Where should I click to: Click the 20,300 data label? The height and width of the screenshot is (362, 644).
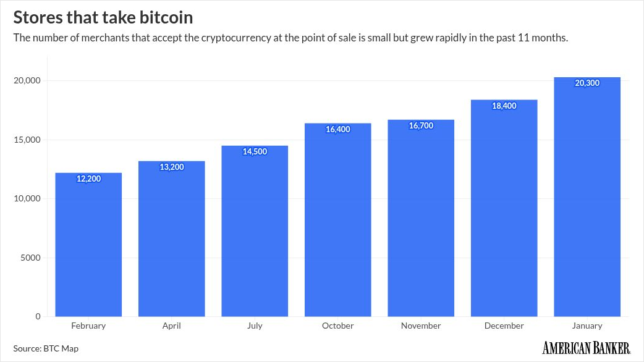pos(587,83)
